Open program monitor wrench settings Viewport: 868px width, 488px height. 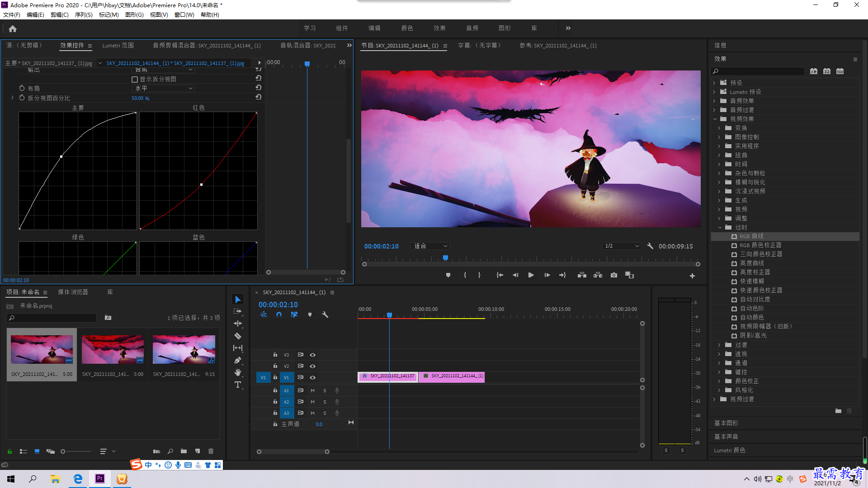point(650,246)
